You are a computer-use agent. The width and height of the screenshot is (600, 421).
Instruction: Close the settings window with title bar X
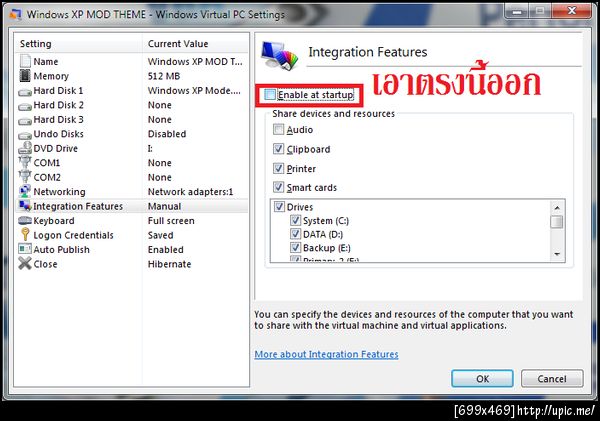tap(572, 11)
